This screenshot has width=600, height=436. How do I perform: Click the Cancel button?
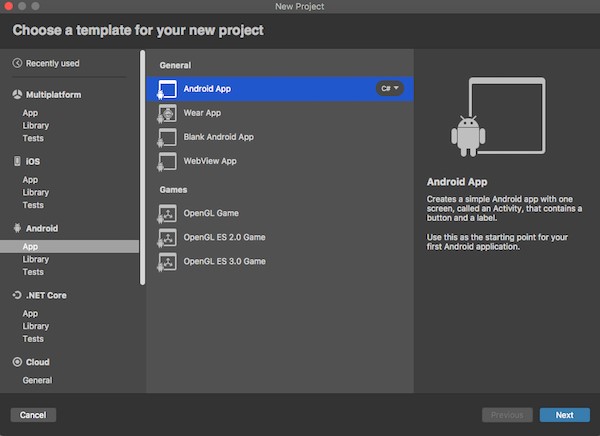pyautogui.click(x=33, y=415)
